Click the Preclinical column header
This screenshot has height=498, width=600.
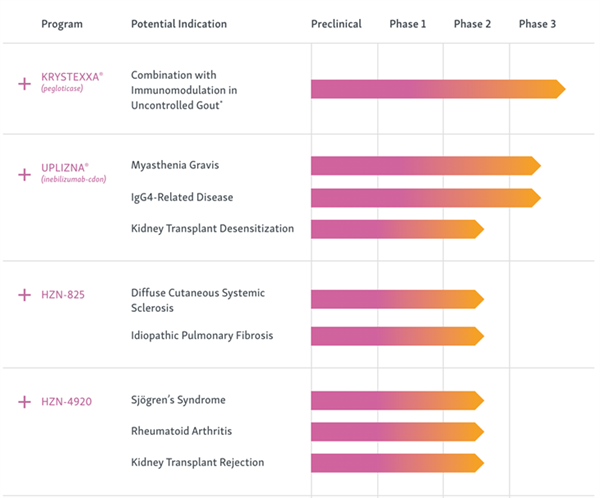(336, 24)
